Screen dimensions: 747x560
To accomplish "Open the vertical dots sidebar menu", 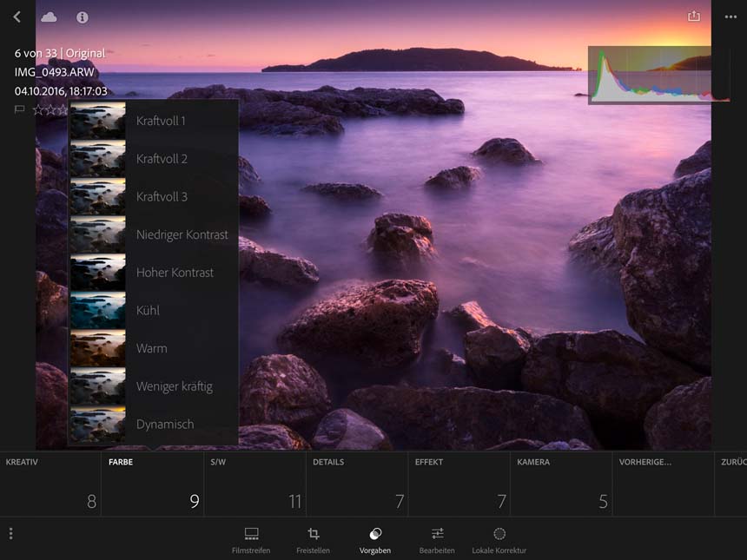I will point(10,533).
